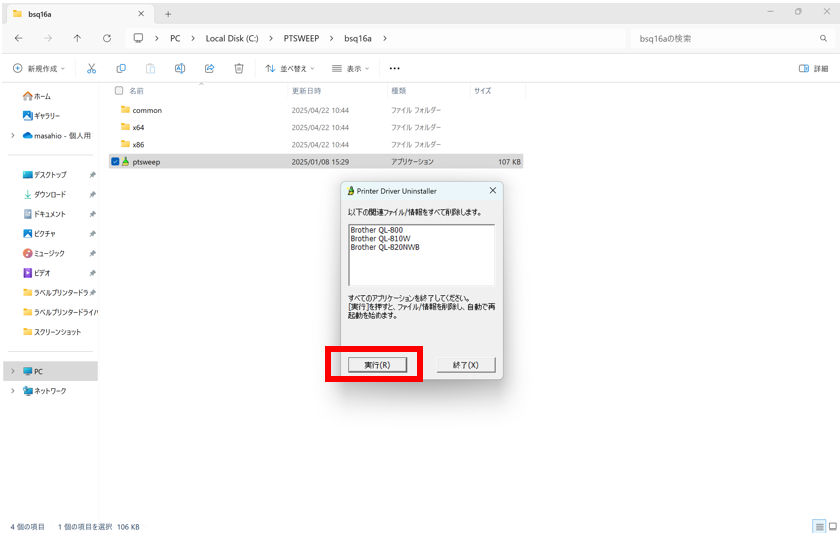840x533 pixels.
Task: Click PTSWEEP breadcrumb in address bar
Action: 301,39
